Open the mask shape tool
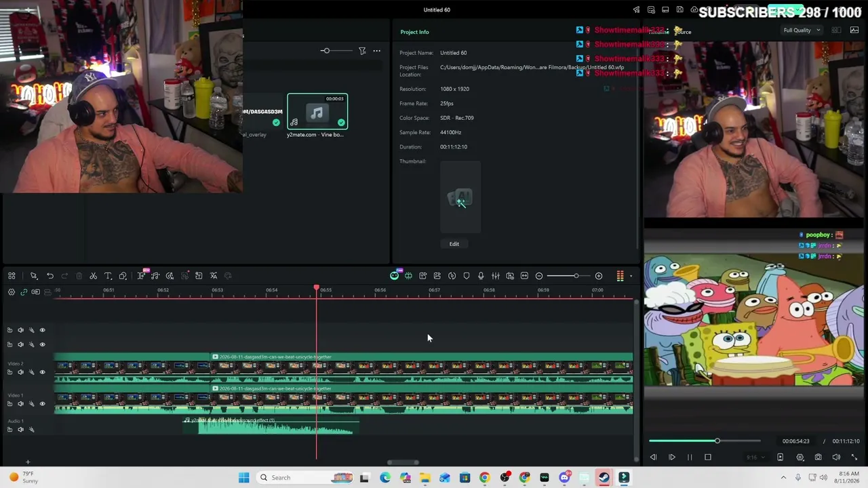Image resolution: width=868 pixels, height=488 pixels. 123,276
